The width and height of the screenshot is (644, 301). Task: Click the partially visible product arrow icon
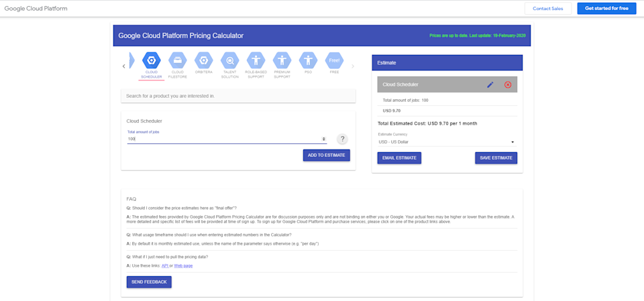131,61
